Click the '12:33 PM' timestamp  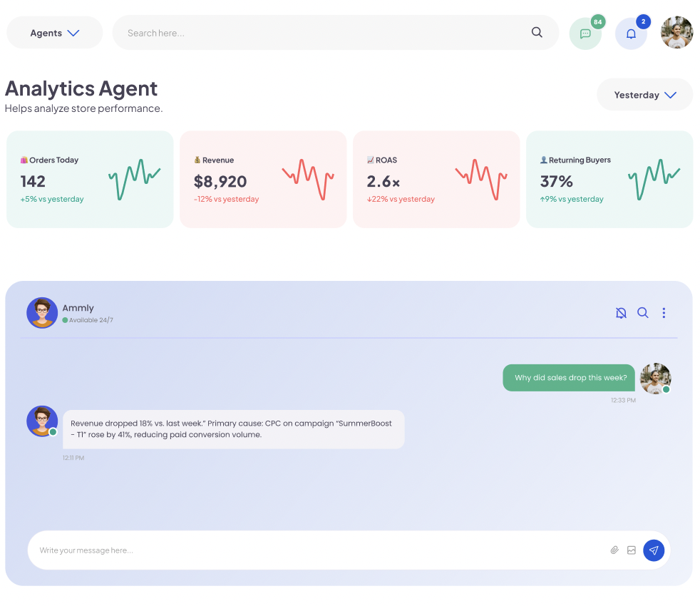tap(623, 400)
